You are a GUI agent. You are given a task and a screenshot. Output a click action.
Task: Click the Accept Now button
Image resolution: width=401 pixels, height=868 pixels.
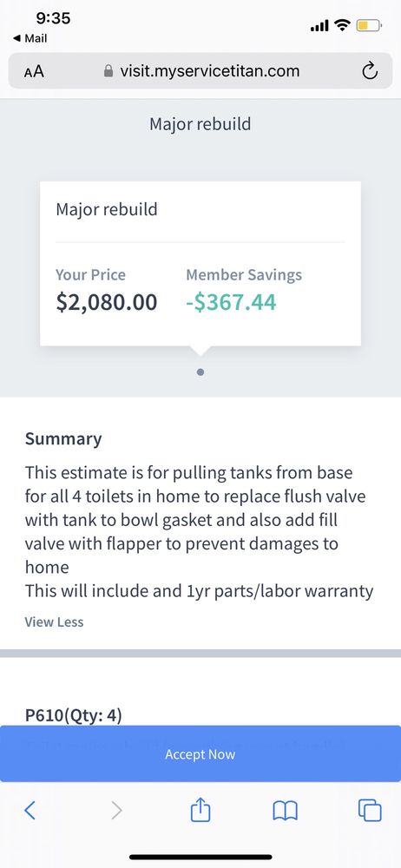click(x=200, y=754)
